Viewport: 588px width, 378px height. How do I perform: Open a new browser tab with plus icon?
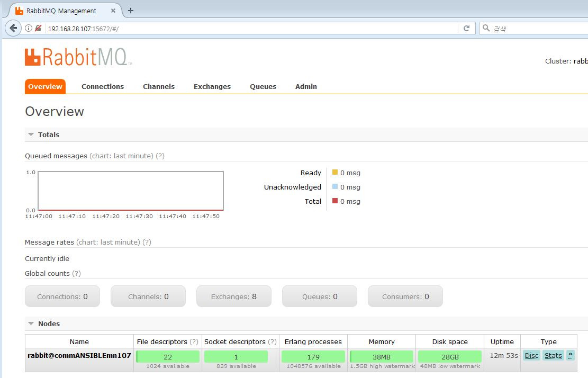[131, 11]
